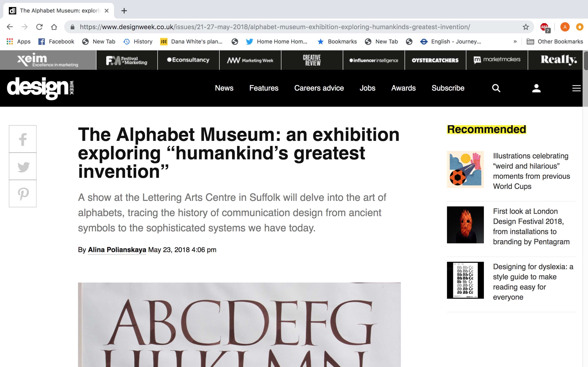The image size is (588, 367).
Task: Open the Apps grid bookmark
Action: (x=18, y=42)
